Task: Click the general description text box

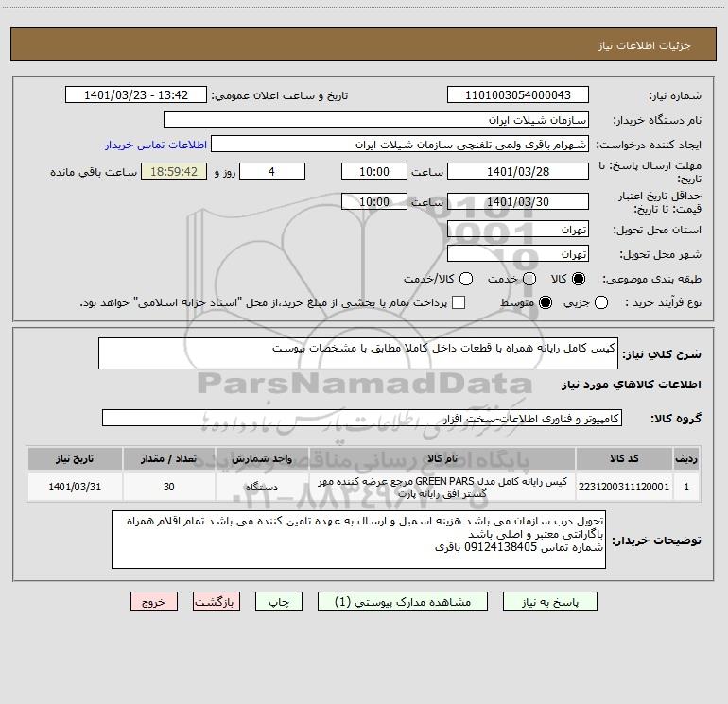Action: (358, 353)
